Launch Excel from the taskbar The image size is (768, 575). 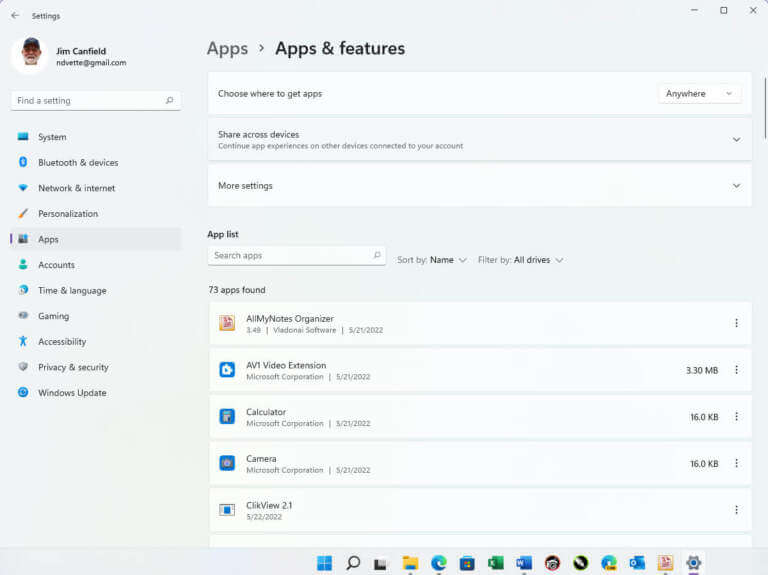[496, 563]
